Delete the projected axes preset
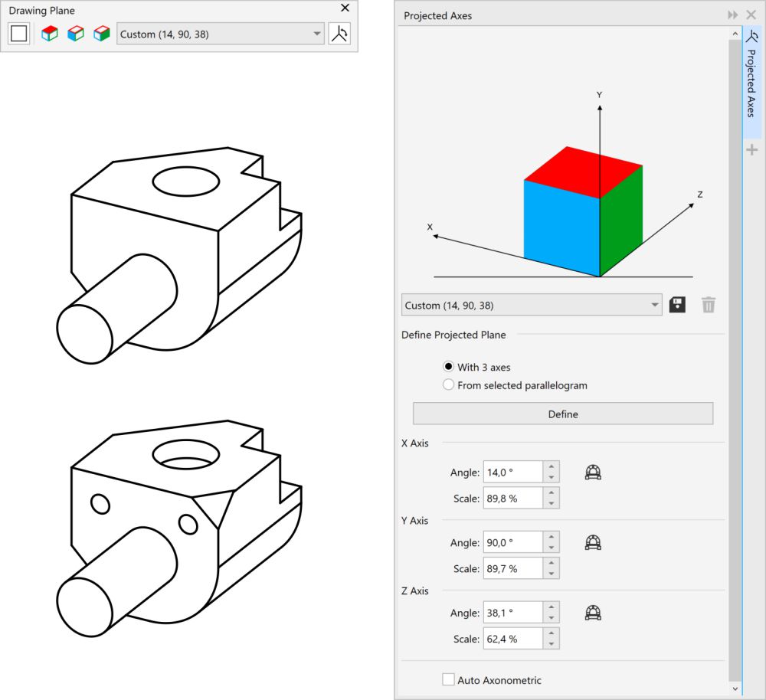 pos(709,305)
